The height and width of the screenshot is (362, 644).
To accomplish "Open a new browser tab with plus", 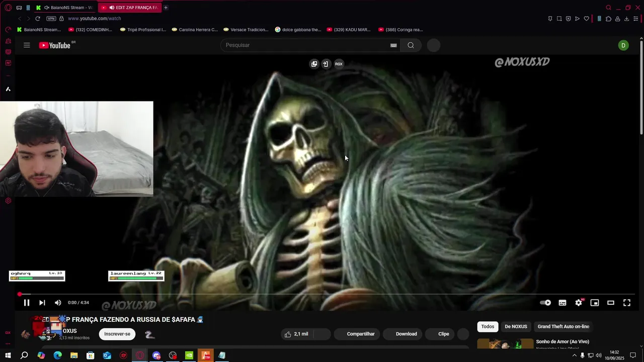I will 166,8.
